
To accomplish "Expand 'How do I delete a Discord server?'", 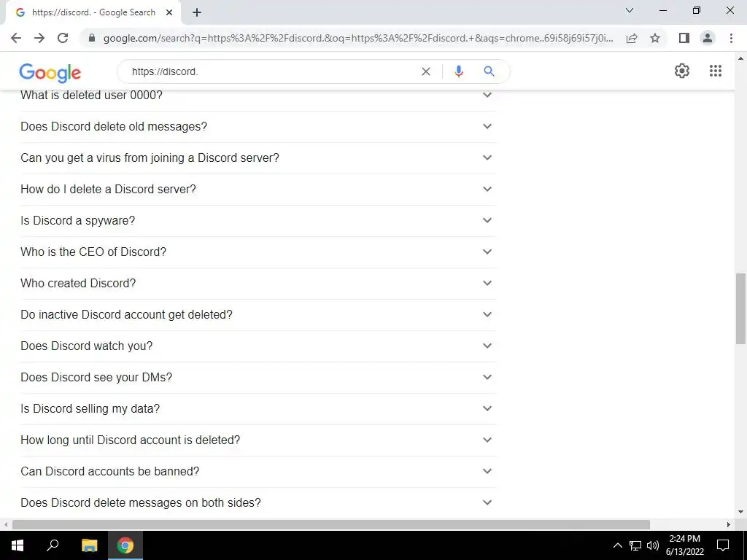I will (258, 190).
